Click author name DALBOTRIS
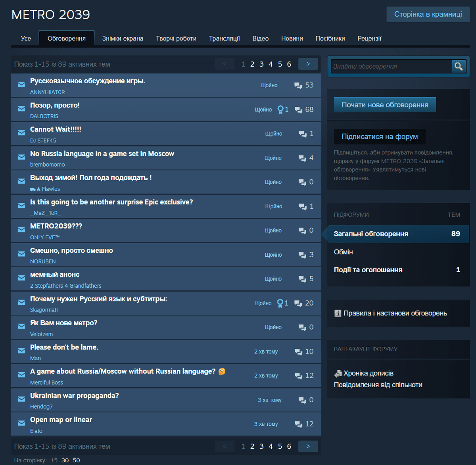 (44, 116)
